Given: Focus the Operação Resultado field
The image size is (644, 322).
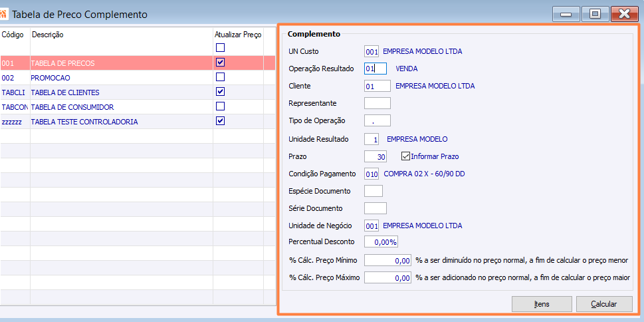Looking at the screenshot, I should coord(376,69).
